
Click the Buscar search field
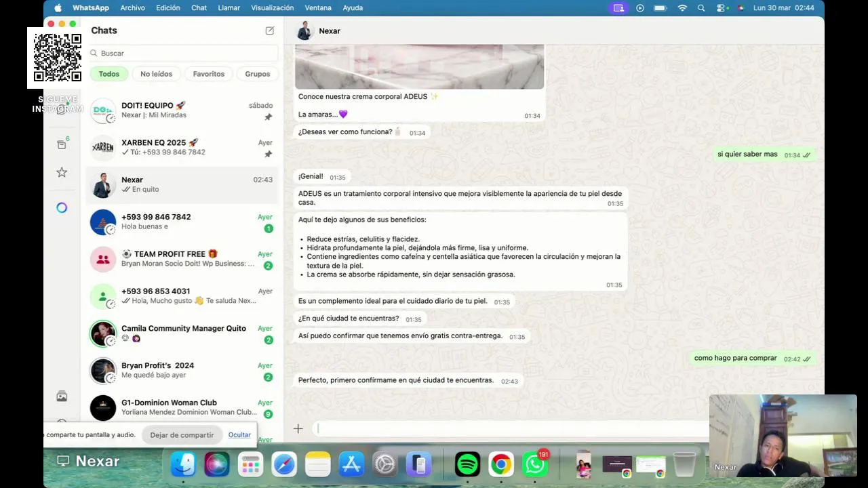(184, 53)
